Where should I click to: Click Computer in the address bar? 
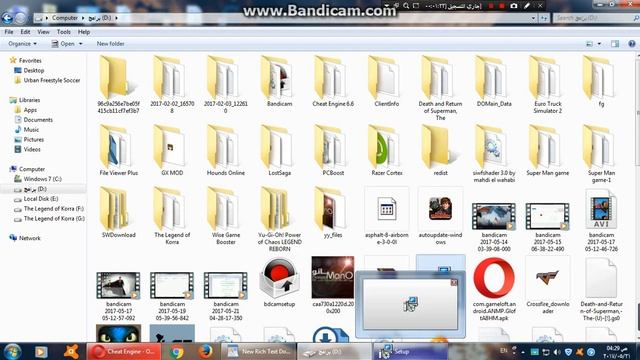click(x=65, y=18)
